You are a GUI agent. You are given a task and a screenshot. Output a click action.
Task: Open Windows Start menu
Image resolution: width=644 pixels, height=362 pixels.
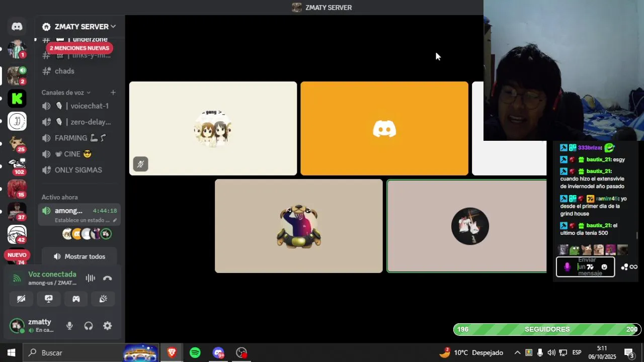pos(11,352)
